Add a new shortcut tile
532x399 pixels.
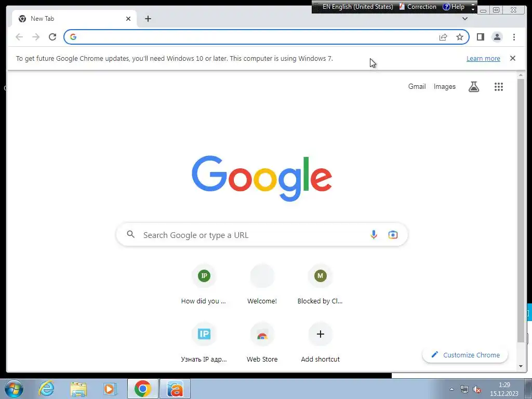click(x=320, y=343)
